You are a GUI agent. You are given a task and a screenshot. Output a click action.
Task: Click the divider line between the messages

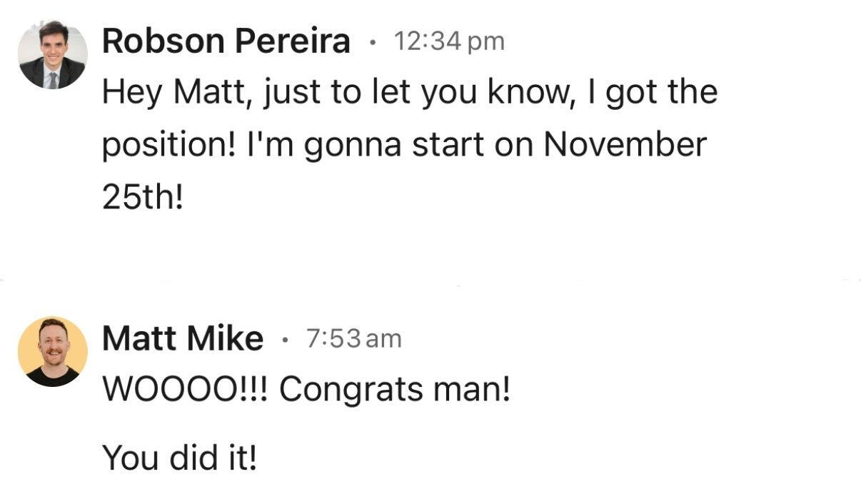coord(430,281)
